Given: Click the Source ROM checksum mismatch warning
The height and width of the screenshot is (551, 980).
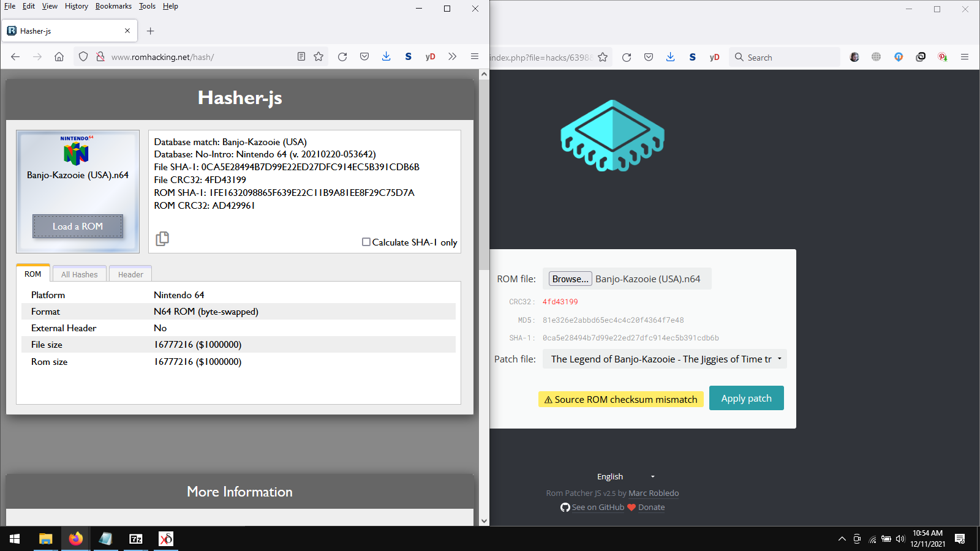Looking at the screenshot, I should (x=621, y=399).
